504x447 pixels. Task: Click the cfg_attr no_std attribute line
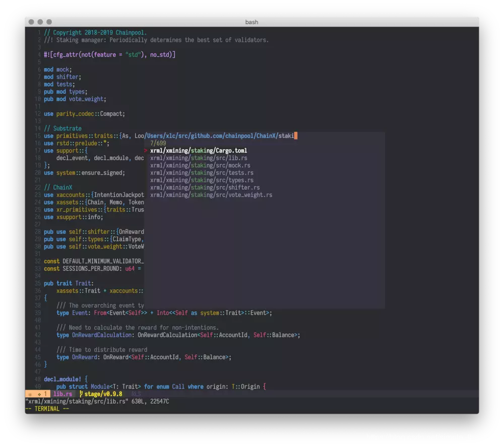pyautogui.click(x=109, y=55)
